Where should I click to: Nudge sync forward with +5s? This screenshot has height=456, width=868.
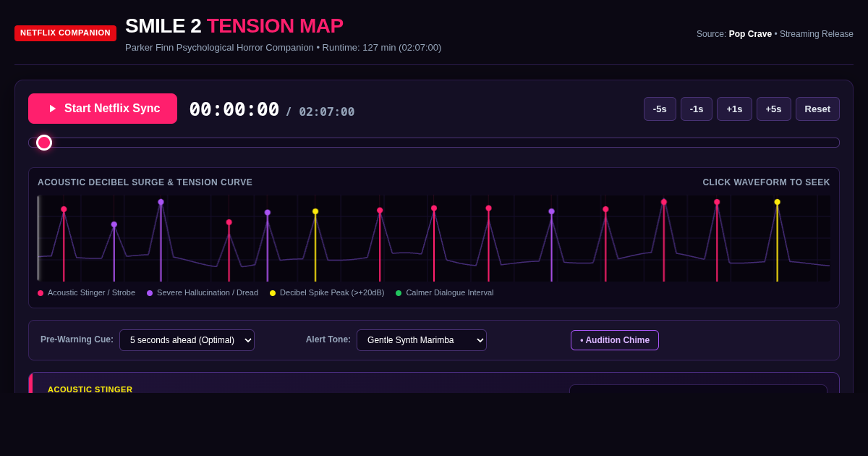click(773, 109)
